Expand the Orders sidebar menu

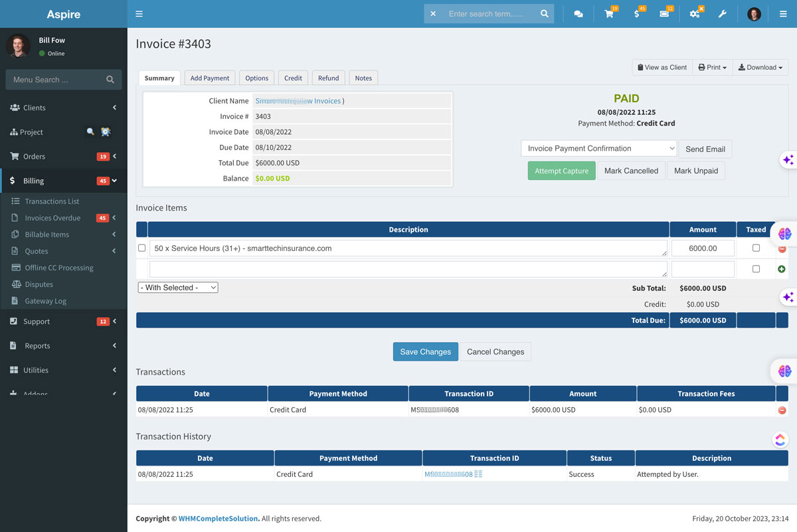(x=63, y=157)
